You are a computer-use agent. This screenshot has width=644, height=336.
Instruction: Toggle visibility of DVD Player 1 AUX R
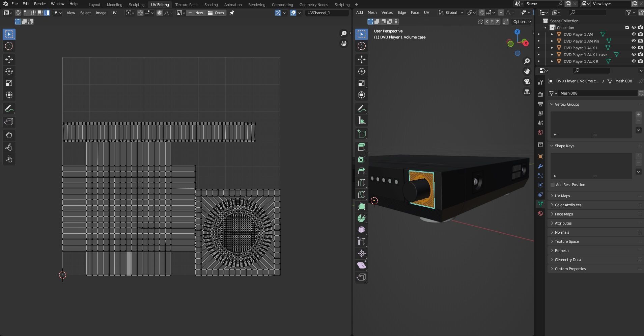(634, 61)
